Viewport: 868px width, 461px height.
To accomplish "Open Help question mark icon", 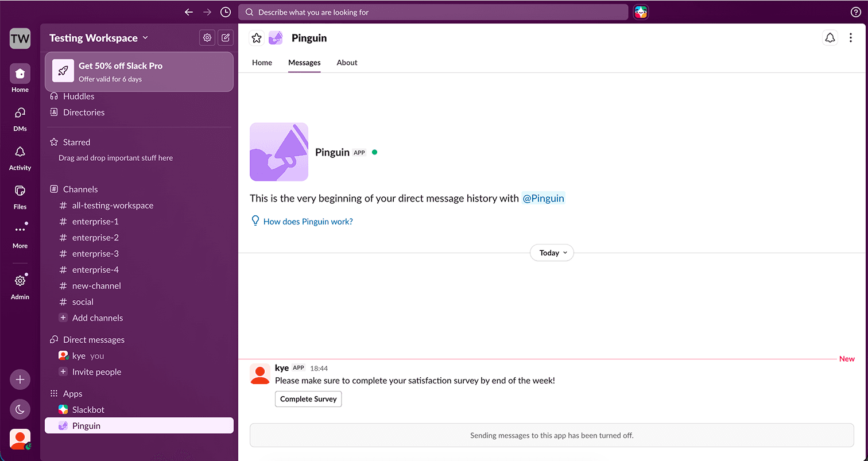I will click(x=855, y=12).
